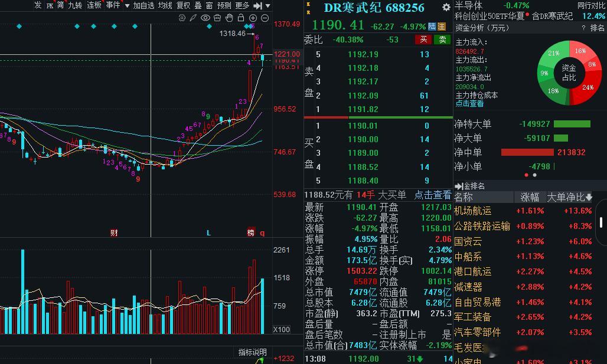The image size is (607, 364).
Task: Click the 同行对比 peer comparison link
Action: pyautogui.click(x=590, y=5)
